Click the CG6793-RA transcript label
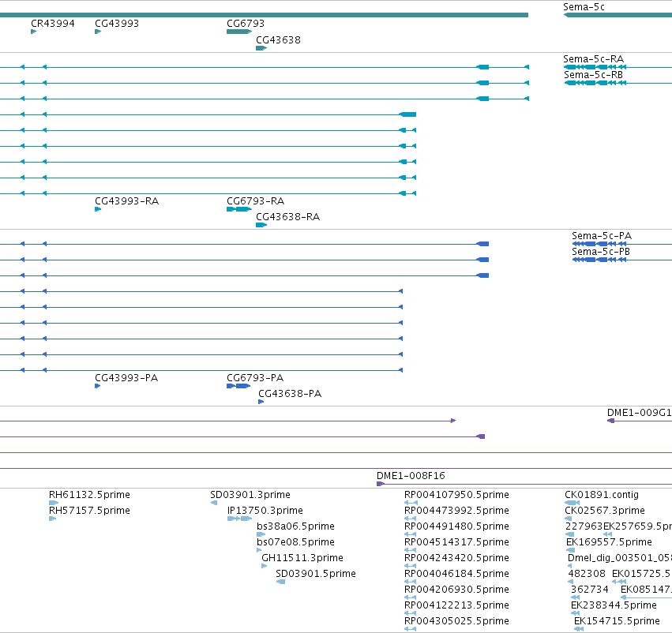 tap(255, 201)
